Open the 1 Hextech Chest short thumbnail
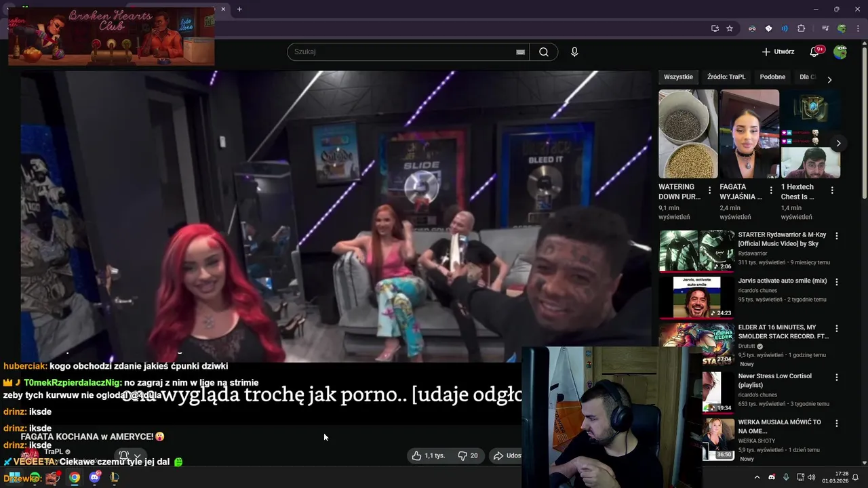Screen dimensions: 868x488 coord(810,134)
